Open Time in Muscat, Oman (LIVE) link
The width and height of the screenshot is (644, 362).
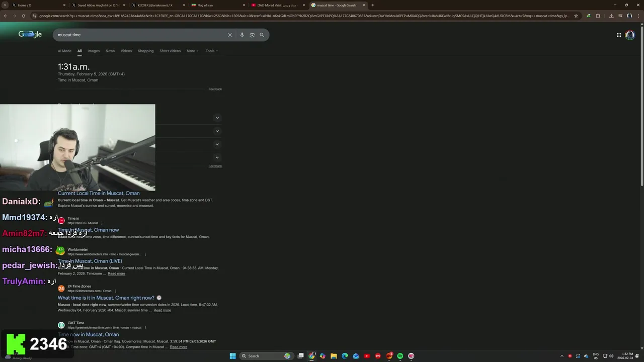(x=90, y=261)
